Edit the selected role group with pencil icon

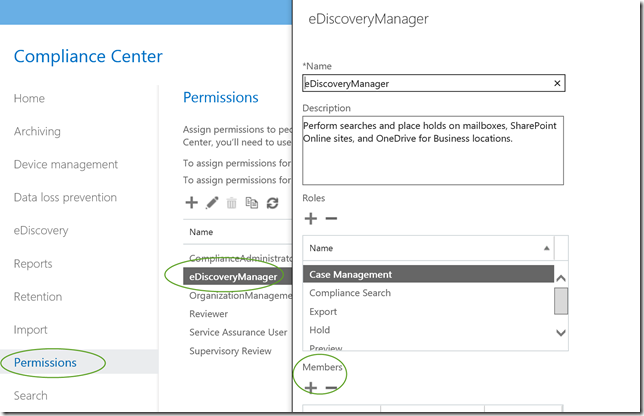tap(212, 202)
